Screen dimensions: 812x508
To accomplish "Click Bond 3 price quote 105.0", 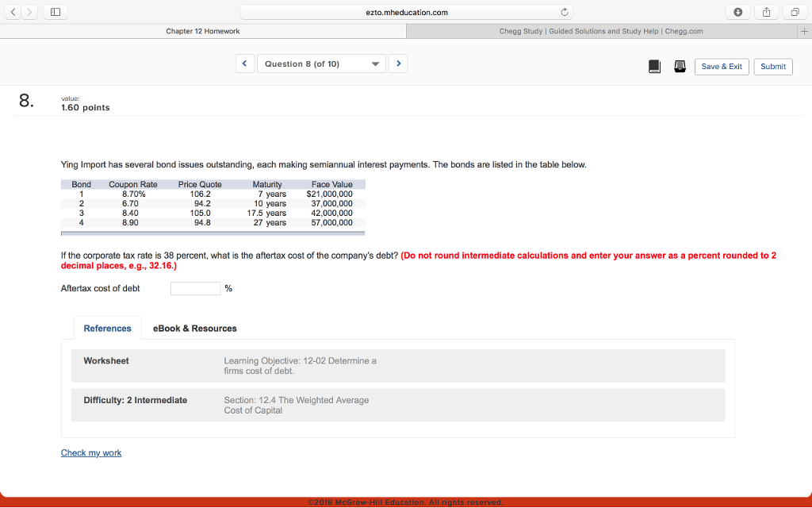I will [x=201, y=213].
